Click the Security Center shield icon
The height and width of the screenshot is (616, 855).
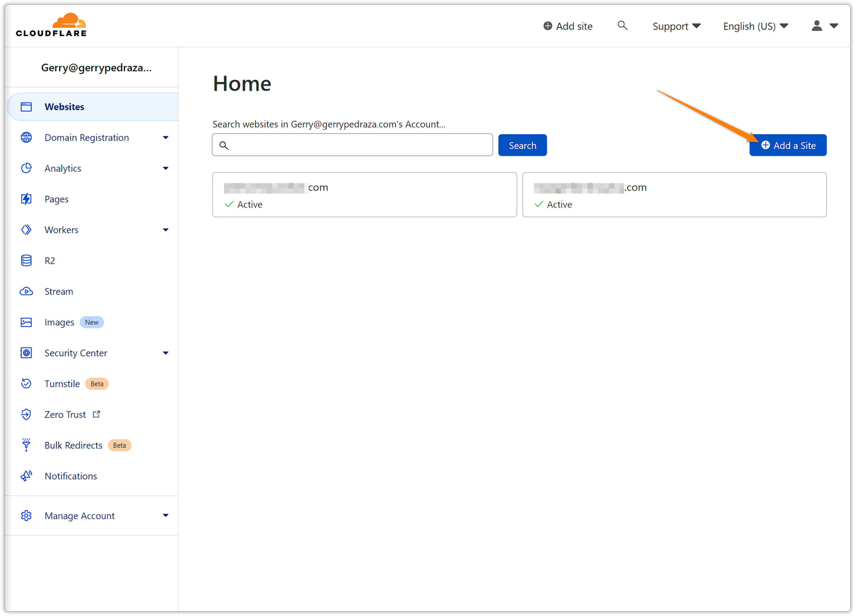[x=26, y=353]
